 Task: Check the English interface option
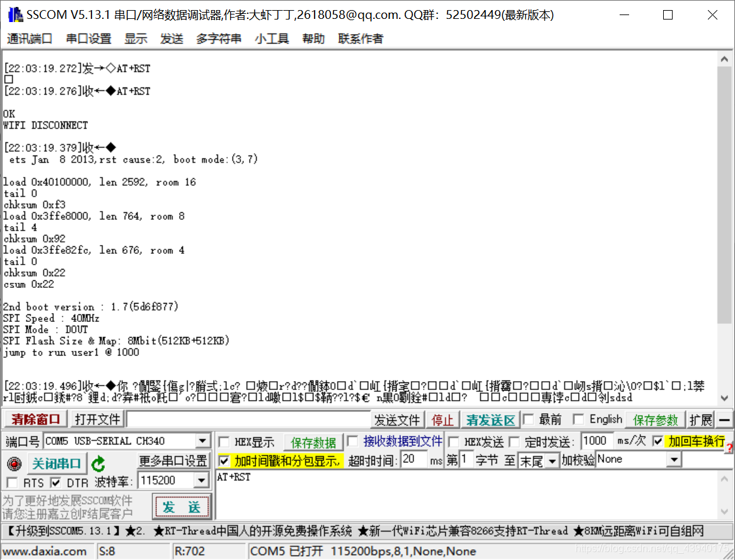[x=578, y=419]
